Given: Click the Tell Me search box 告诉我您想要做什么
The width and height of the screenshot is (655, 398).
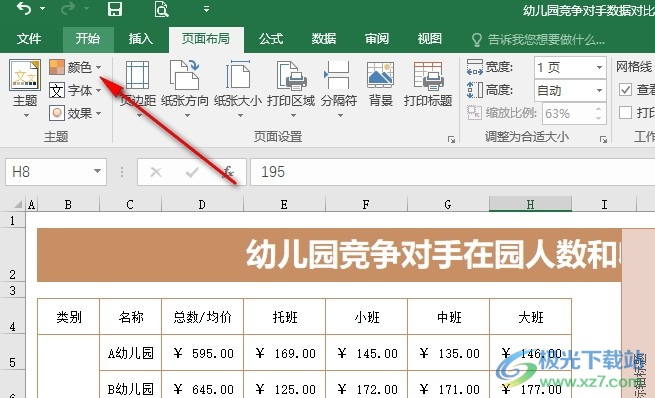Looking at the screenshot, I should point(538,40).
